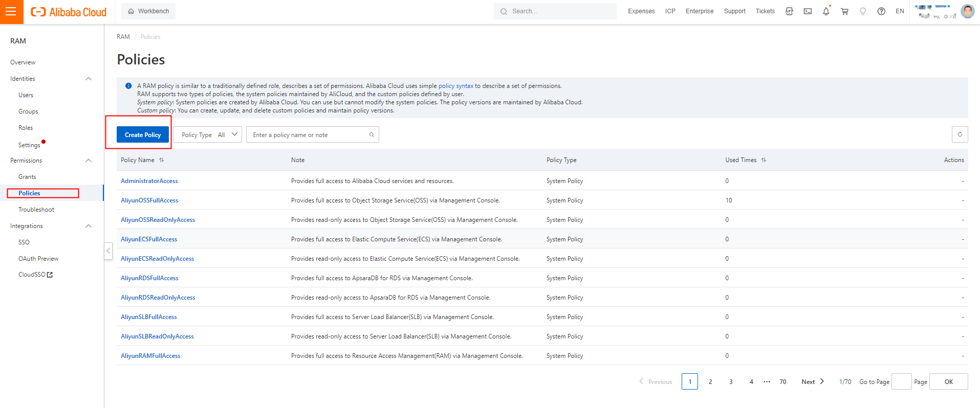980x408 pixels.
Task: Open the AliyunECSReadOnlyAccess policy
Action: click(x=157, y=259)
